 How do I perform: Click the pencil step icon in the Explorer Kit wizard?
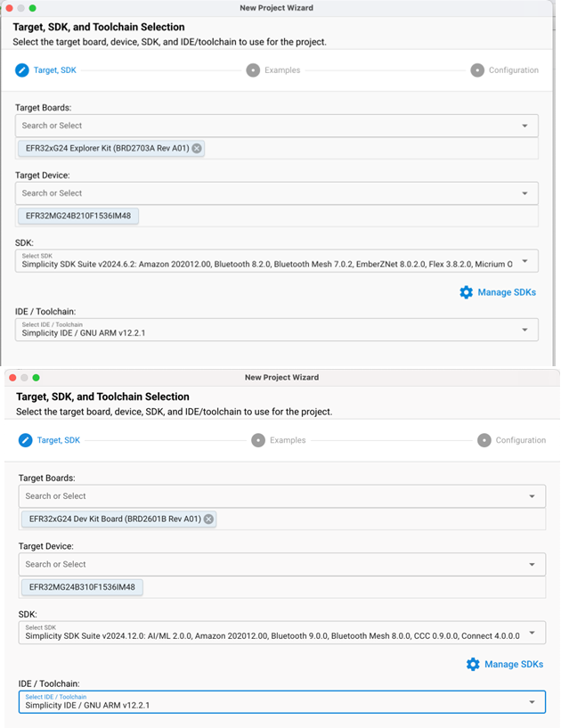(22, 70)
